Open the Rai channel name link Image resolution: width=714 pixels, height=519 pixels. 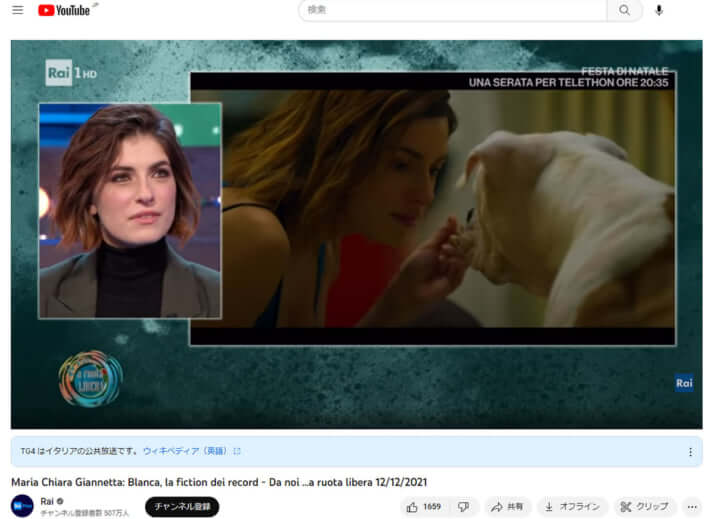pos(47,501)
